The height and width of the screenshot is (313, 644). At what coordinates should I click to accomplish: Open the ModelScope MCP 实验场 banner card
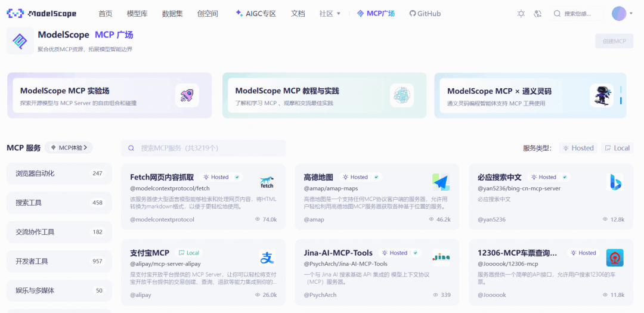tap(110, 95)
